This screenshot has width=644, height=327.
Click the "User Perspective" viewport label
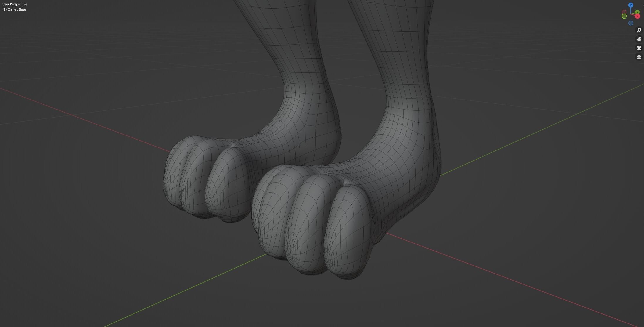(15, 4)
